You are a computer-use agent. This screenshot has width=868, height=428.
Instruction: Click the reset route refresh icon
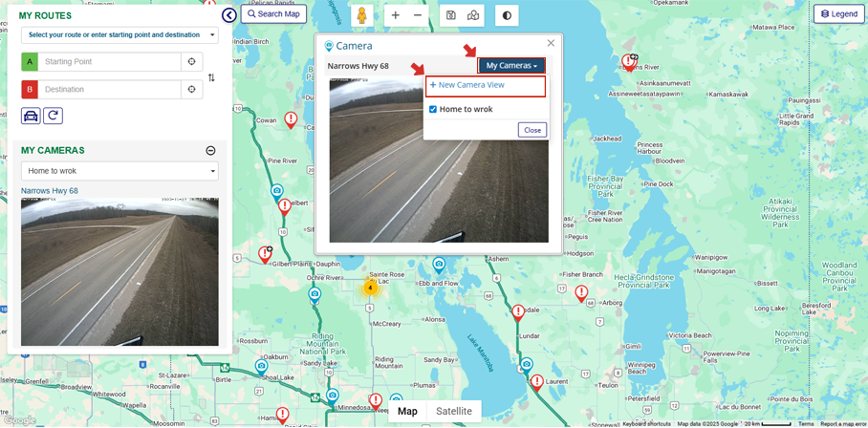point(54,117)
